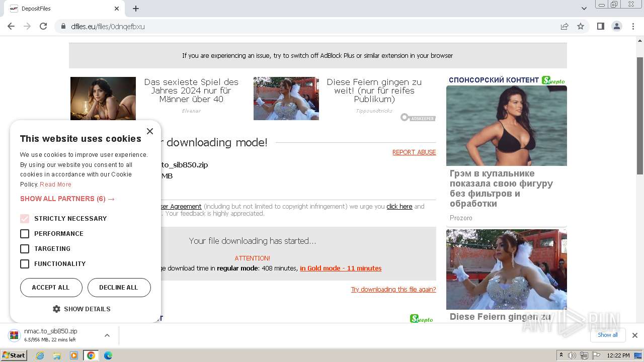Close the cookie consent popup
Viewport: 644px width, 362px height.
pyautogui.click(x=149, y=131)
